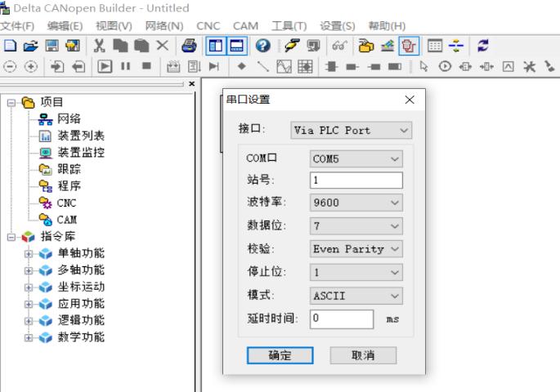
Task: Click the curve graph toolbar icon
Action: point(284,67)
